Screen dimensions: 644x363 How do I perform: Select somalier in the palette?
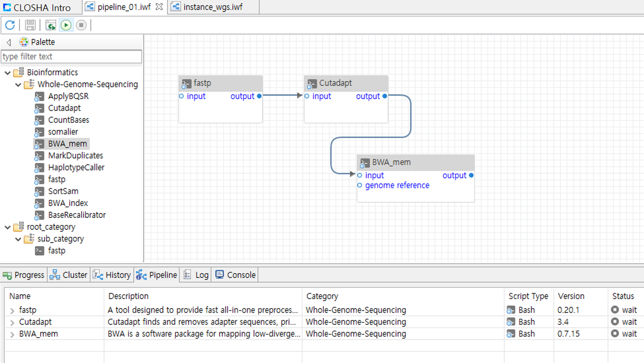(x=63, y=132)
